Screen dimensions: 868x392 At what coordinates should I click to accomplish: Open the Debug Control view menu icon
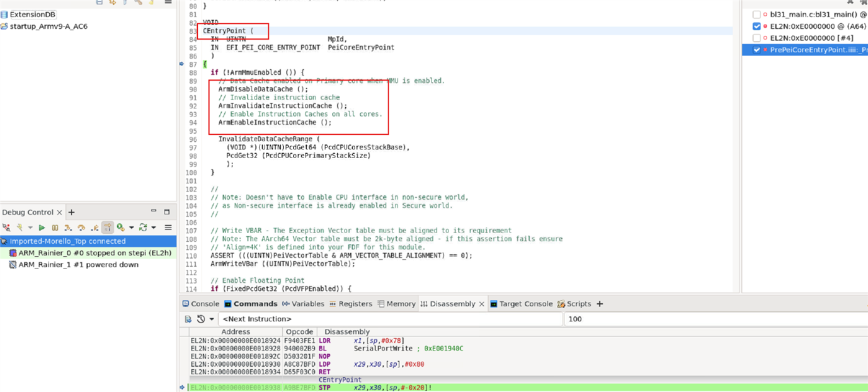point(168,228)
